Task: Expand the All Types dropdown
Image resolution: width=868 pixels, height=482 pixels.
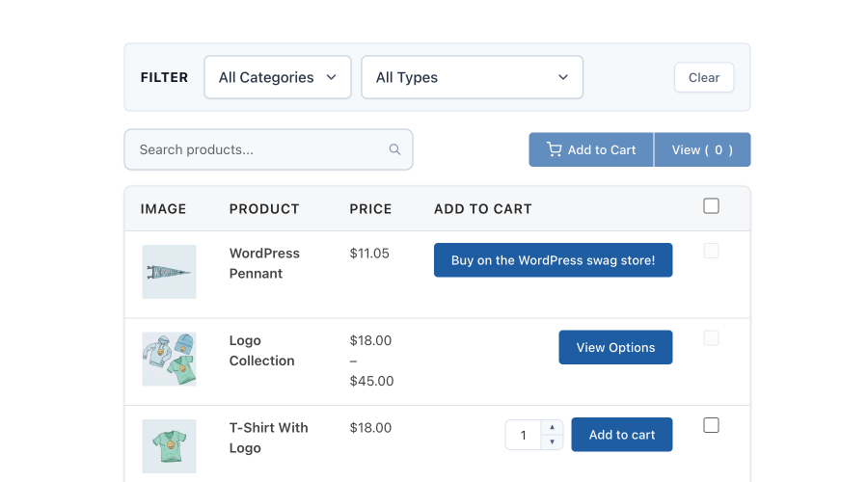Action: (472, 77)
